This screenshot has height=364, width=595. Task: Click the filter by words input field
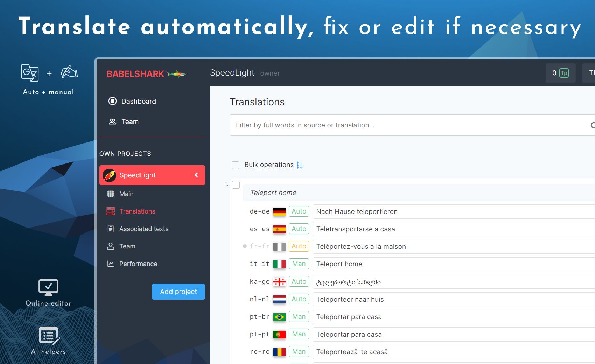350,125
